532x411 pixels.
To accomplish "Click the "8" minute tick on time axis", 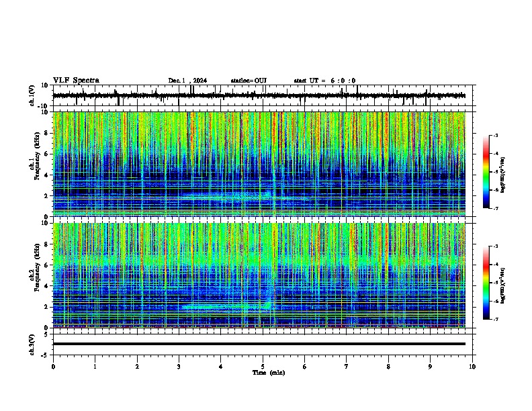I will tap(388, 367).
